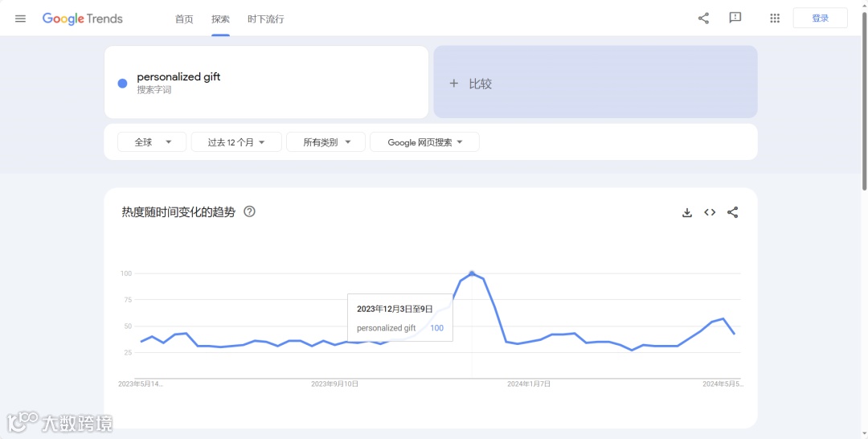Click the 登录 sign-in button

(821, 18)
